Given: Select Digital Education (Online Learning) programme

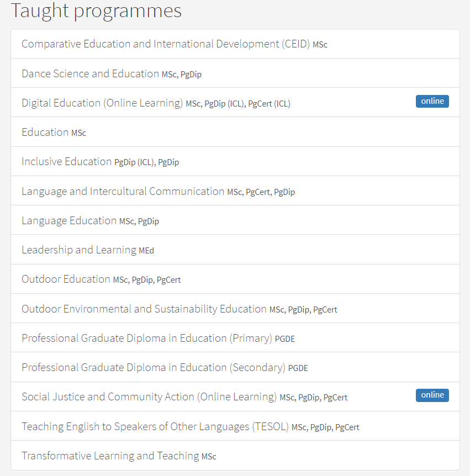Looking at the screenshot, I should 102,103.
